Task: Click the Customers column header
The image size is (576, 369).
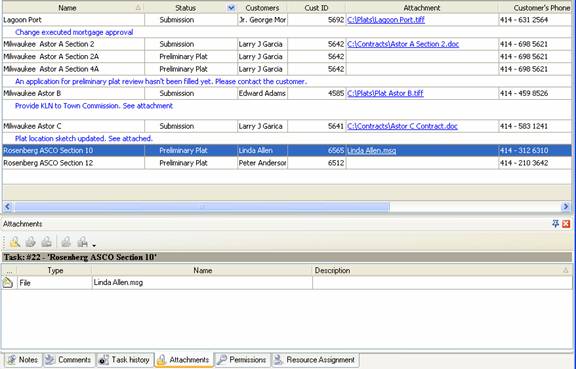Action: [x=262, y=7]
